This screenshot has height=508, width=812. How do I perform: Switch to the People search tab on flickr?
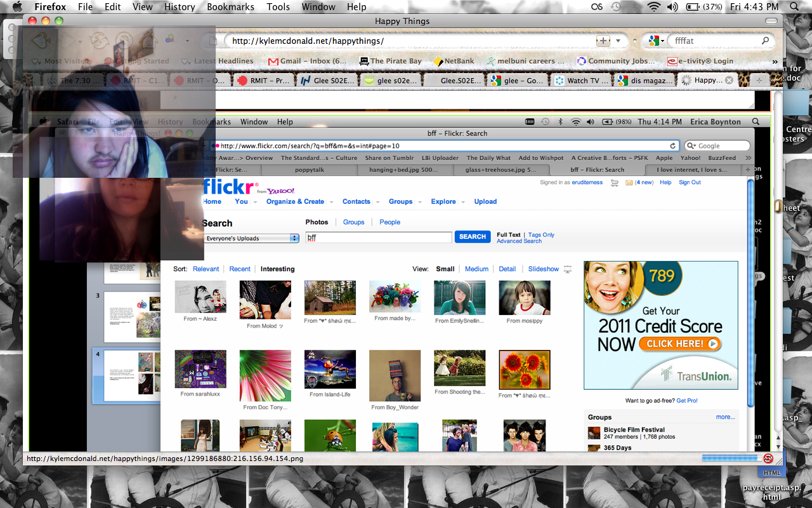click(x=390, y=222)
